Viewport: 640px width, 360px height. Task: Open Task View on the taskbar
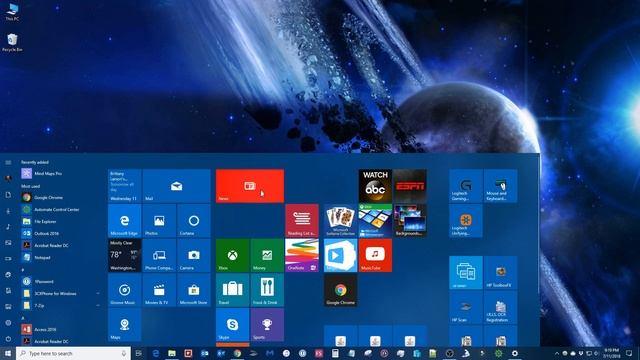click(x=138, y=353)
